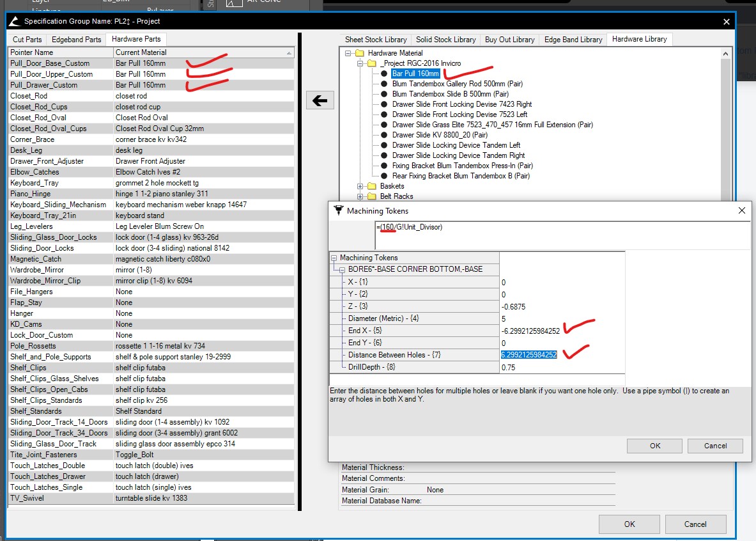
Task: Select Drawer Slide Front Locking Devise 7423 Right
Action: pos(462,104)
